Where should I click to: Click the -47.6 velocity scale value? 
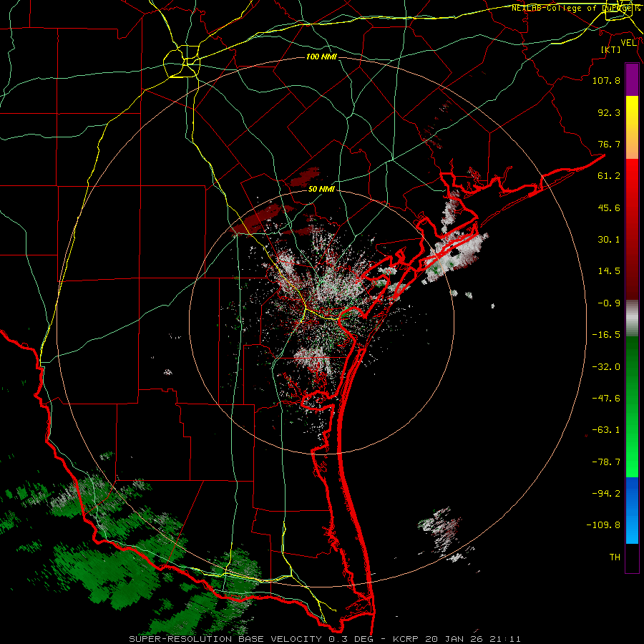(x=606, y=399)
